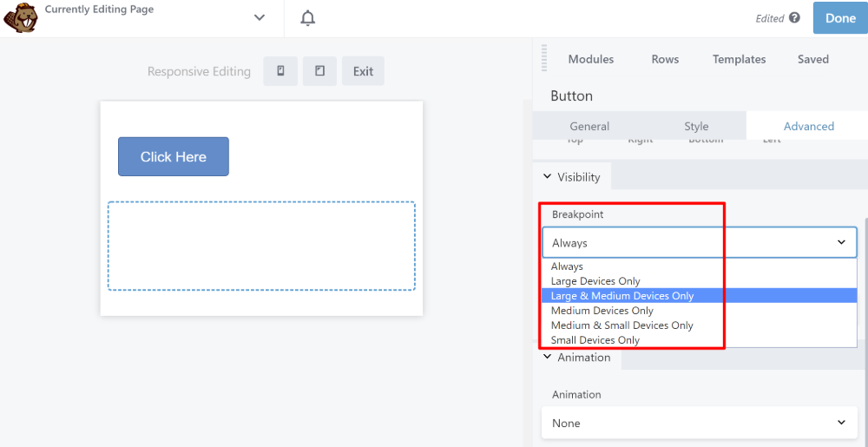Switch to the General tab
Screen dimensions: 868x447
[x=589, y=126]
